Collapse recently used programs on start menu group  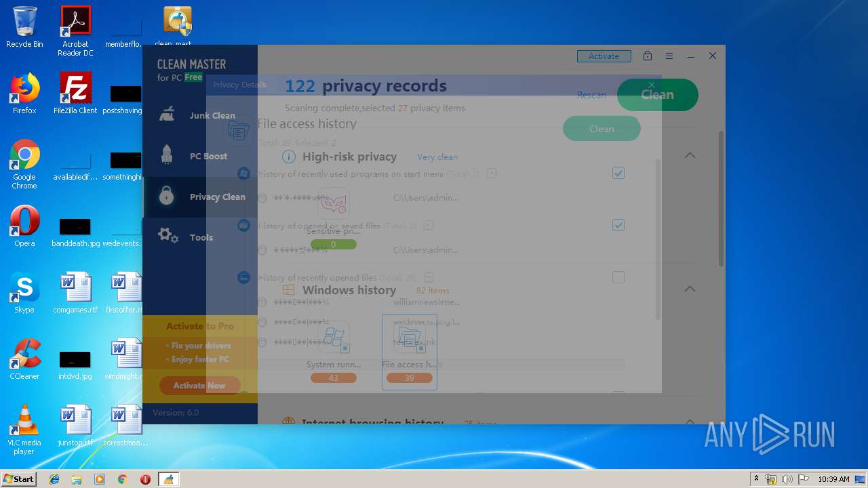pyautogui.click(x=492, y=174)
